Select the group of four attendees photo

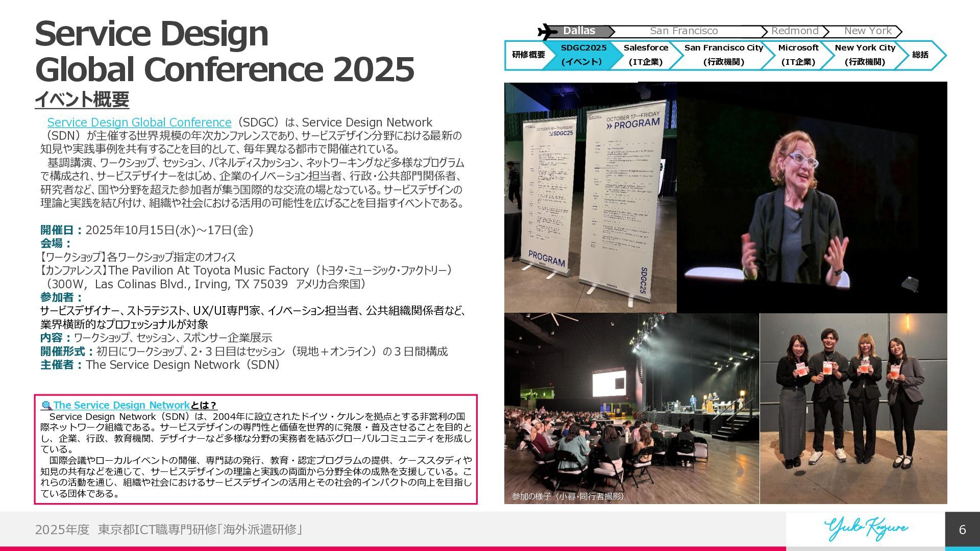(x=853, y=408)
